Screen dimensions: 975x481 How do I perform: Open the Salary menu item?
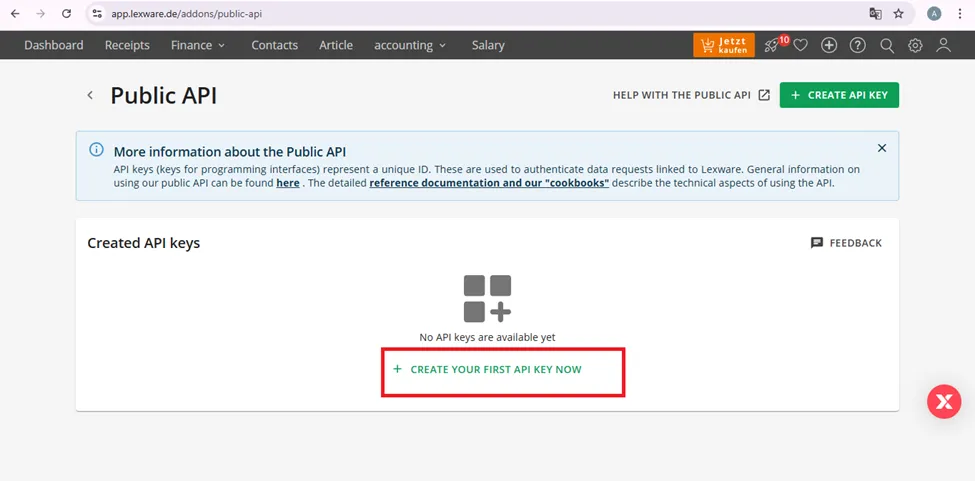tap(488, 45)
